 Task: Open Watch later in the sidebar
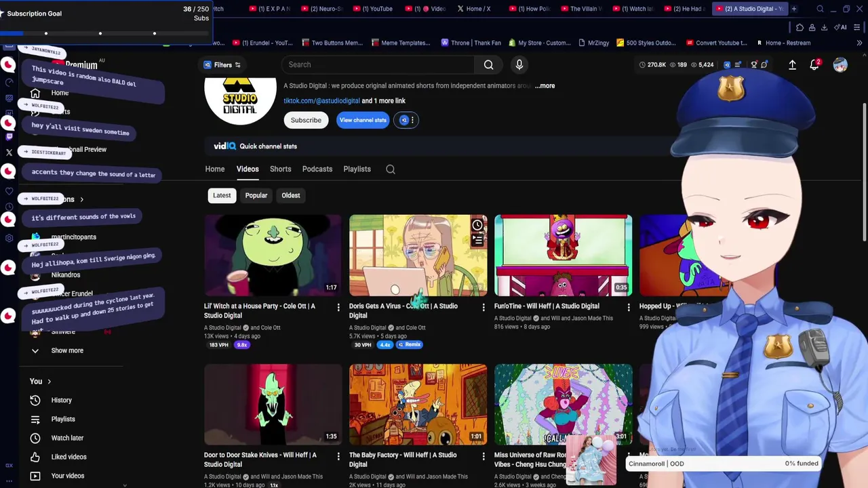pyautogui.click(x=67, y=439)
